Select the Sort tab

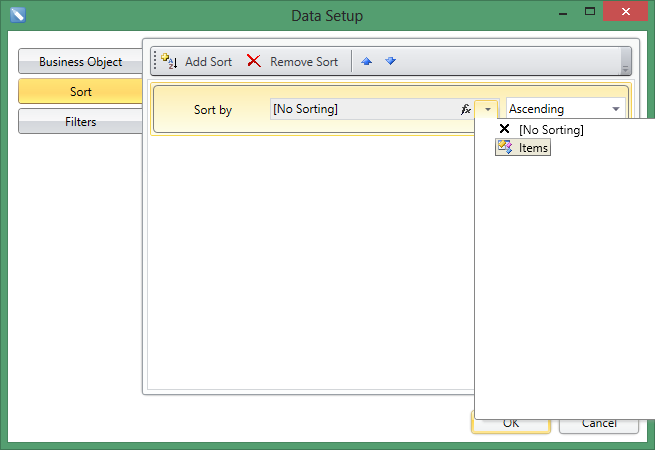[80, 92]
